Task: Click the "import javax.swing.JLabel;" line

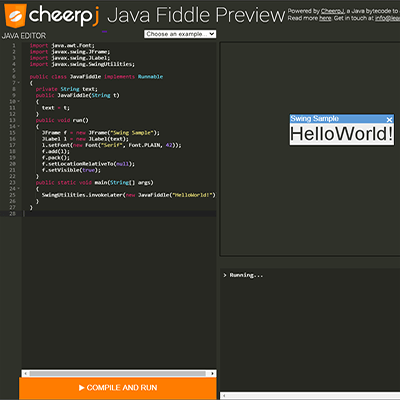Action: point(70,58)
